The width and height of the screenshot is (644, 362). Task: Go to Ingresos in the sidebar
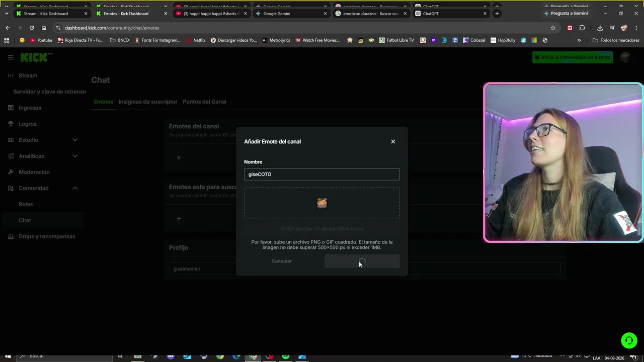point(30,108)
